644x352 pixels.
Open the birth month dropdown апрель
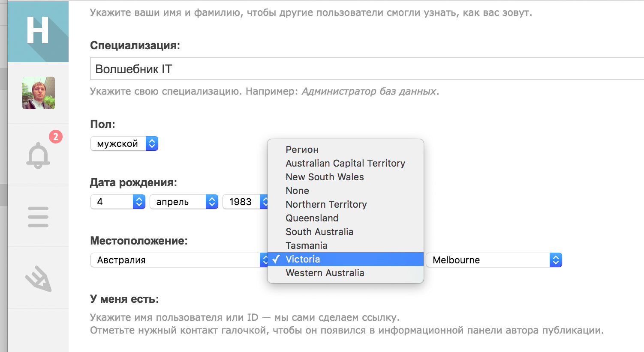184,202
